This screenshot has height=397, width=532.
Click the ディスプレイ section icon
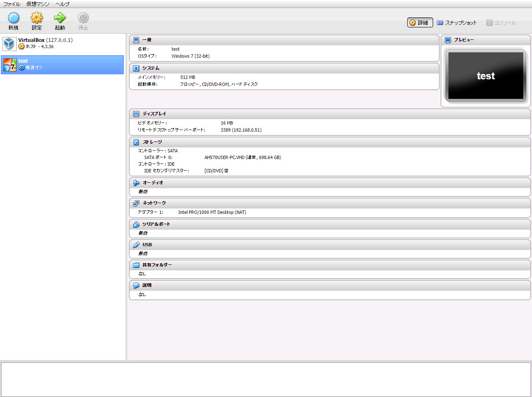(x=136, y=114)
